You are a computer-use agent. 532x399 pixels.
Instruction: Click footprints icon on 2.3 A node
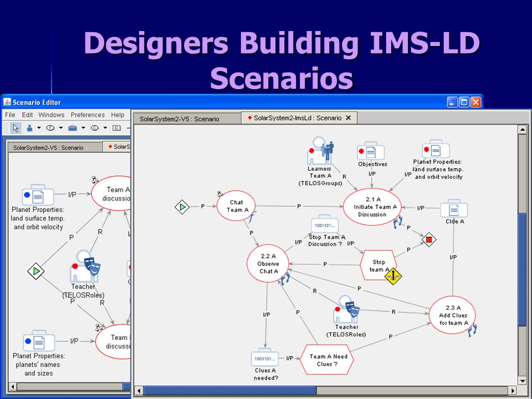click(x=472, y=330)
